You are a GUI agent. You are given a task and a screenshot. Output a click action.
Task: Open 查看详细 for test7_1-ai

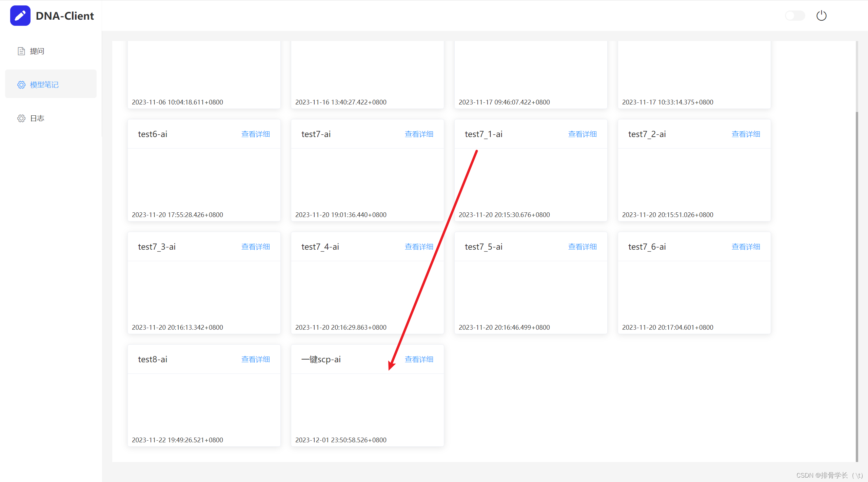583,134
